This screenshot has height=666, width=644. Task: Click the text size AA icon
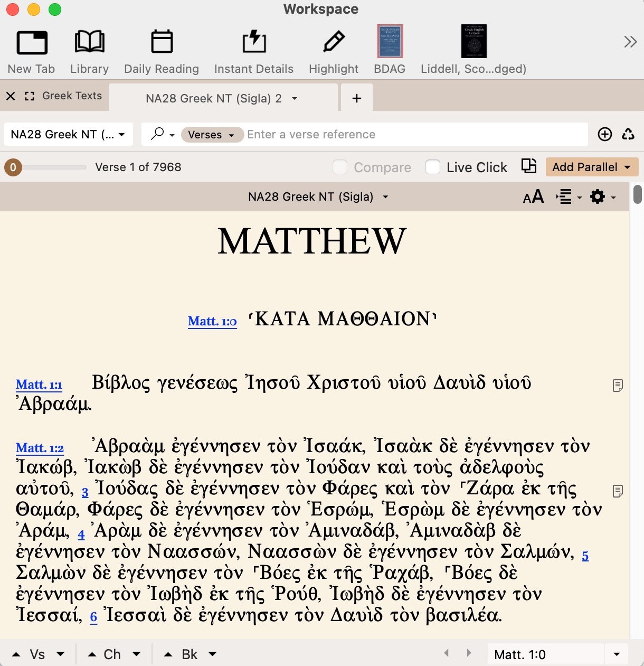(x=533, y=197)
